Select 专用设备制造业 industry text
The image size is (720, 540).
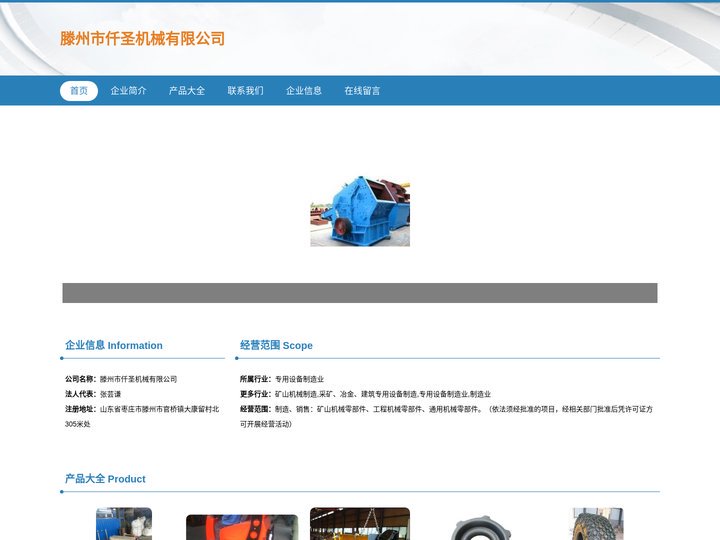click(299, 379)
